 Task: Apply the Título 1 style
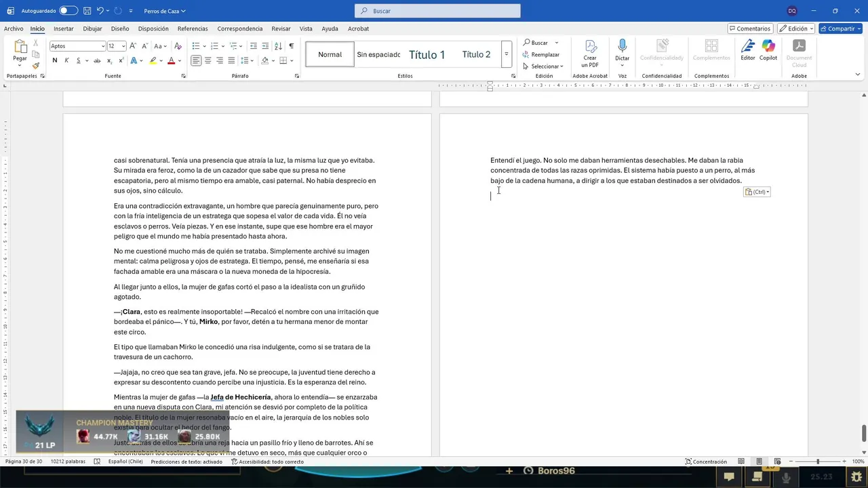pos(427,54)
